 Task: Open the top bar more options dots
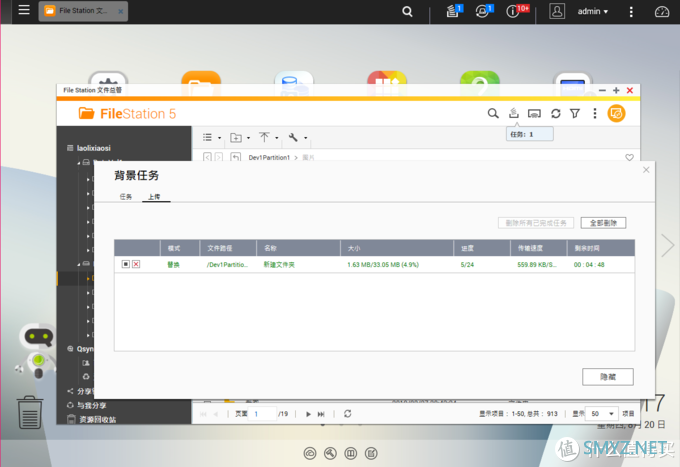point(631,12)
